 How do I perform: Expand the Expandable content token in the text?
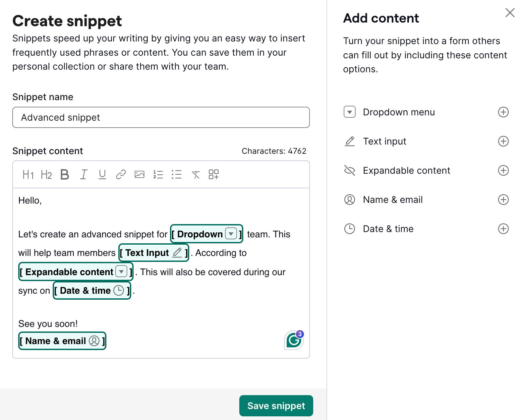pyautogui.click(x=121, y=271)
